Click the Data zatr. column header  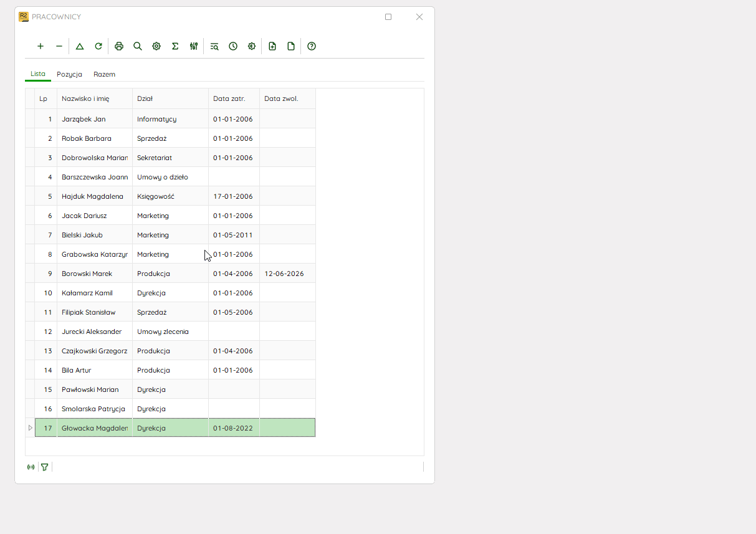click(234, 98)
